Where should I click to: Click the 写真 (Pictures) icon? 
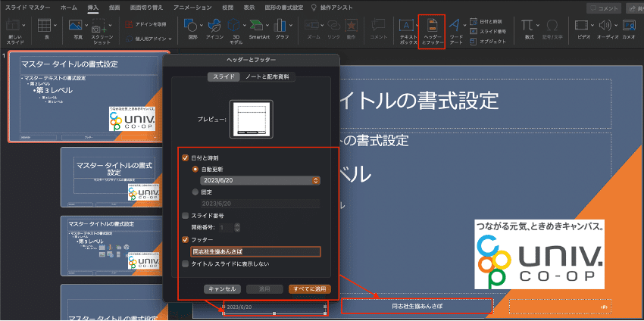(76, 26)
